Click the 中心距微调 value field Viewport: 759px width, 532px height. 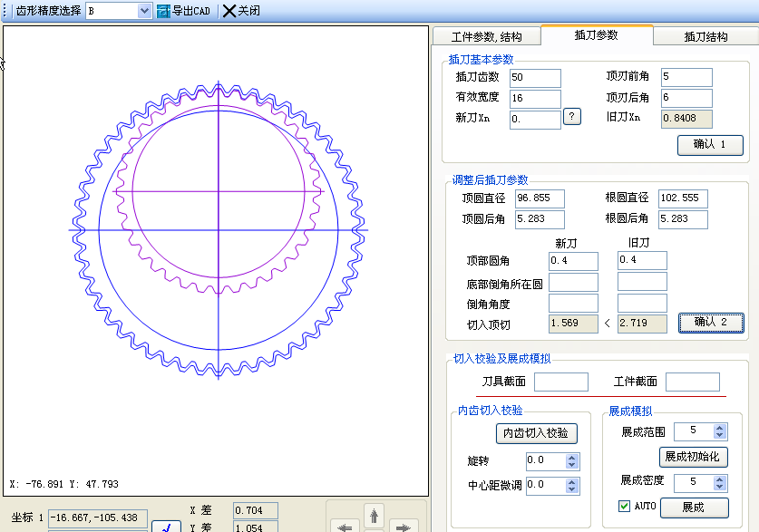pos(546,485)
